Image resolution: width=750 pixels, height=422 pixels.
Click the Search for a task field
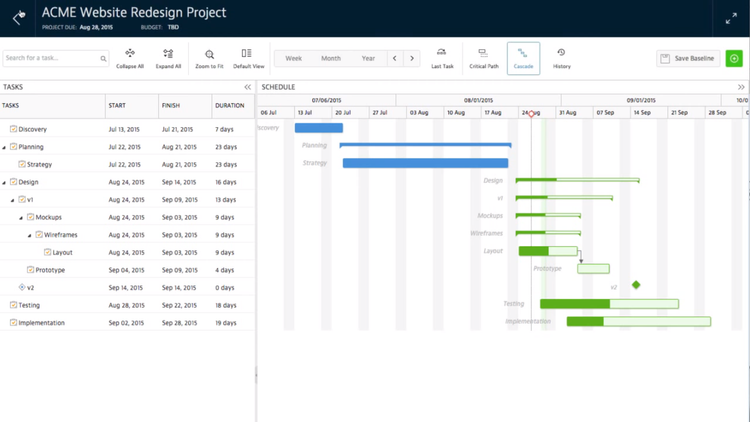[x=52, y=59]
